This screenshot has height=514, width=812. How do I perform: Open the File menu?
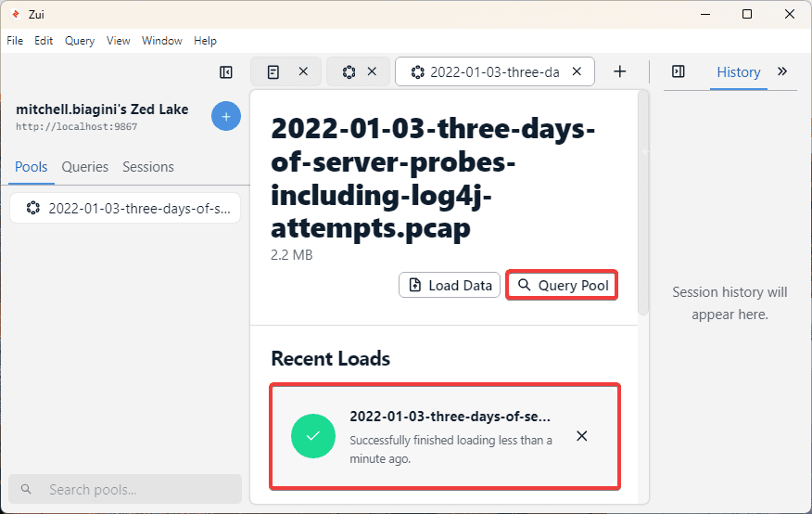click(x=15, y=41)
